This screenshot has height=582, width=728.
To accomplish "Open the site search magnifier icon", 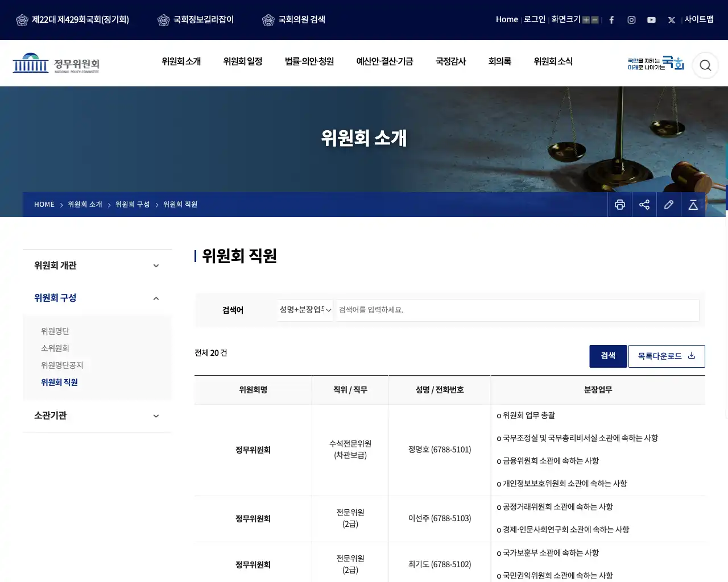I will (705, 65).
